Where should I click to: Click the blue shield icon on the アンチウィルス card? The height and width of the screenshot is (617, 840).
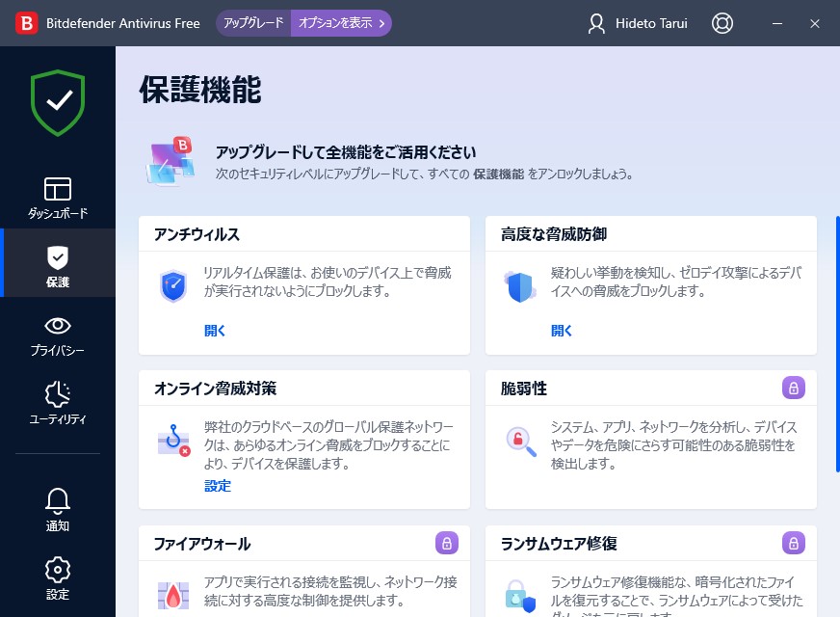173,287
